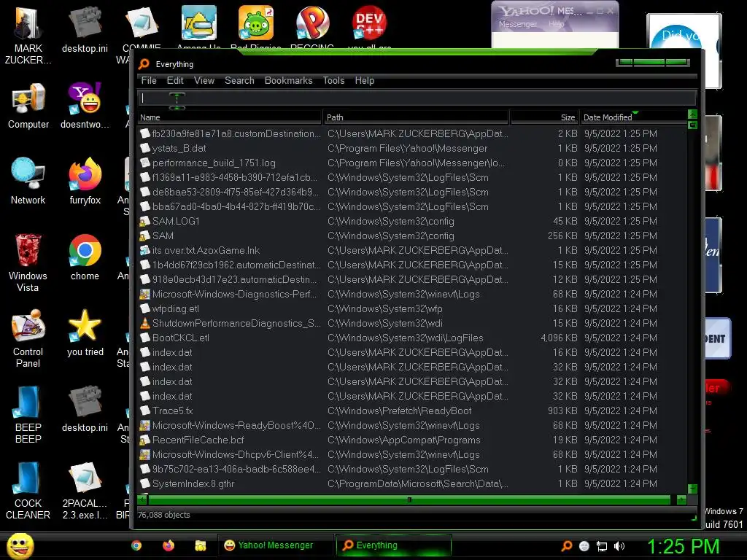Click the Everything tray icon

pyautogui.click(x=566, y=546)
